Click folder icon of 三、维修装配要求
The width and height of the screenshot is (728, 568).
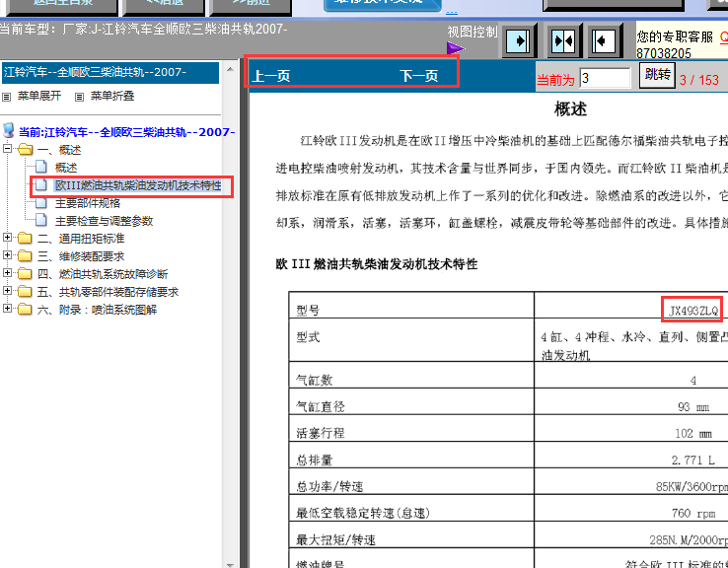pos(25,256)
